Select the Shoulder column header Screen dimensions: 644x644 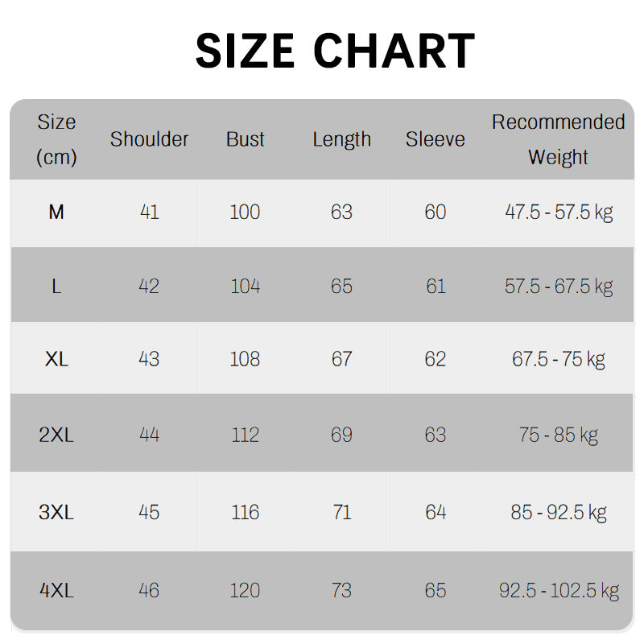149,139
